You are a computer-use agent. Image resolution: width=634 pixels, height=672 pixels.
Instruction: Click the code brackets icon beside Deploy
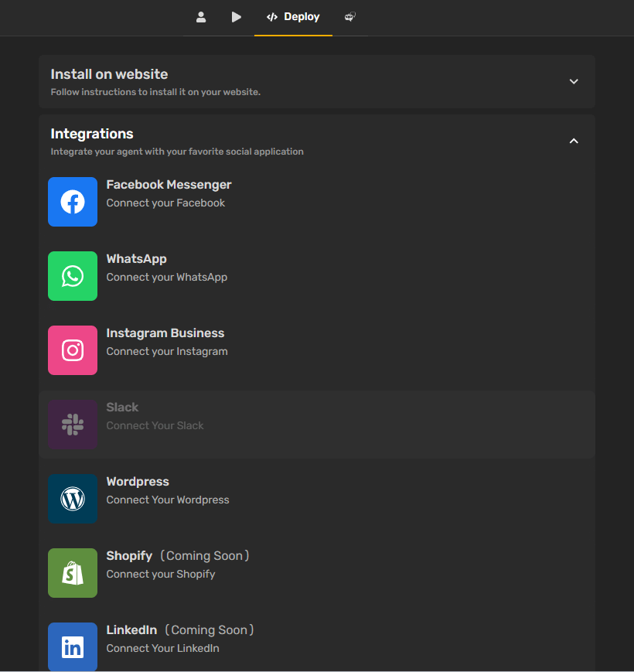(272, 17)
